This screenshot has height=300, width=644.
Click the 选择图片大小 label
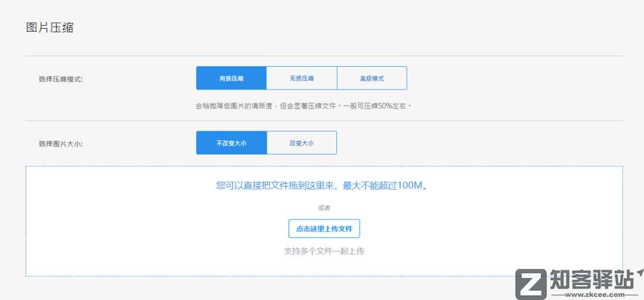point(60,144)
